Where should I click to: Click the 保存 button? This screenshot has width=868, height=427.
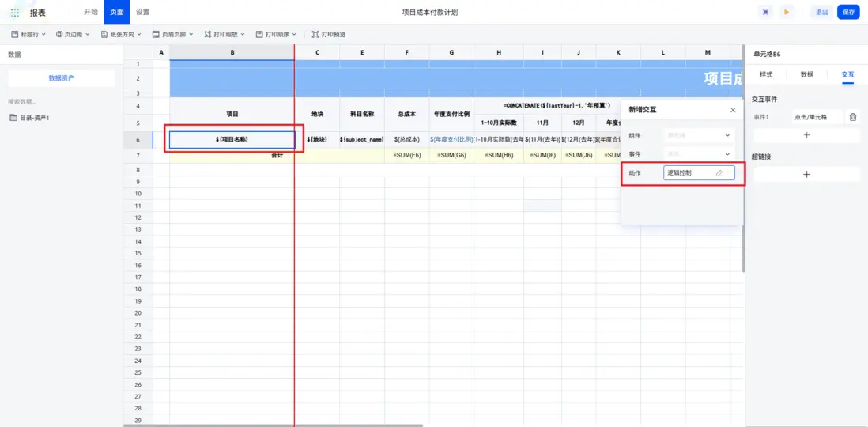tap(848, 12)
